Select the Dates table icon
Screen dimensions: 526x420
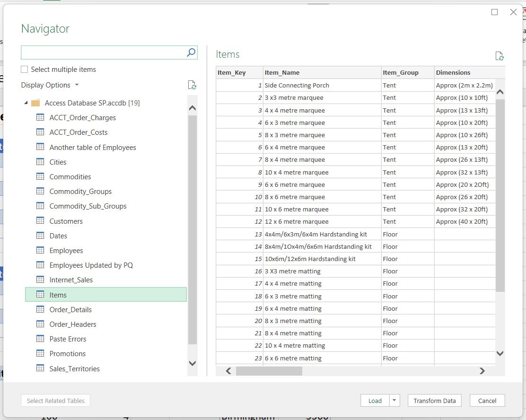pos(40,236)
